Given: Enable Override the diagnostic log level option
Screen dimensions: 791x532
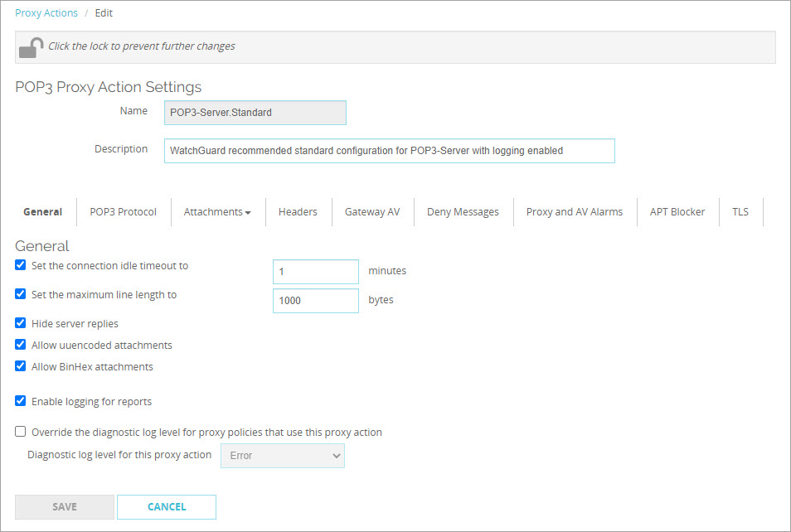Looking at the screenshot, I should (x=20, y=431).
